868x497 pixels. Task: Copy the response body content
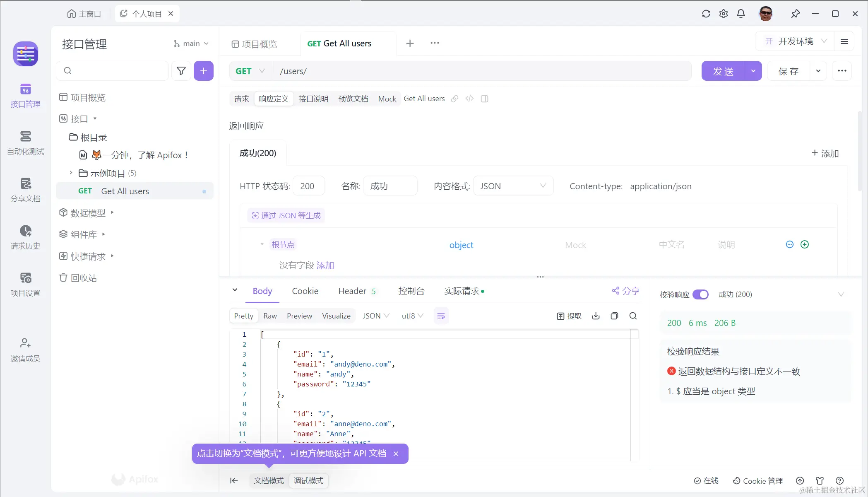click(x=614, y=316)
